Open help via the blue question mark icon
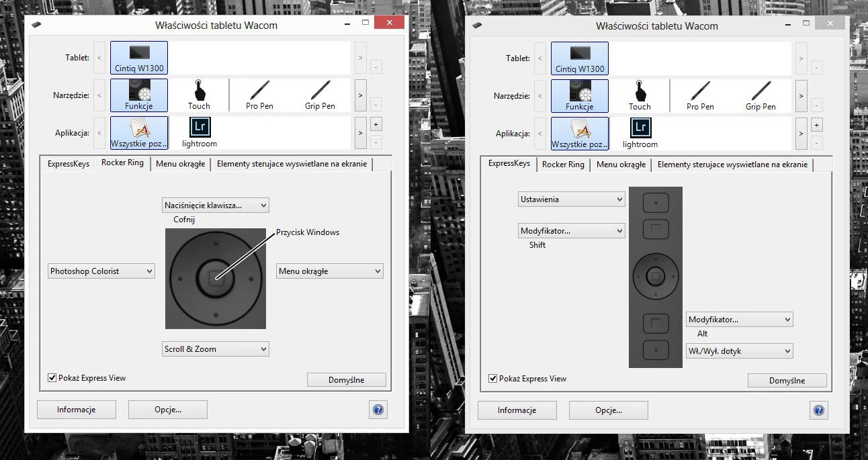 click(378, 410)
